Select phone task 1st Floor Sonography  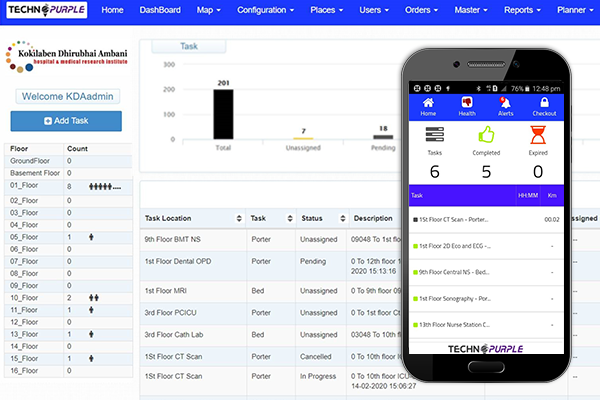pos(486,299)
